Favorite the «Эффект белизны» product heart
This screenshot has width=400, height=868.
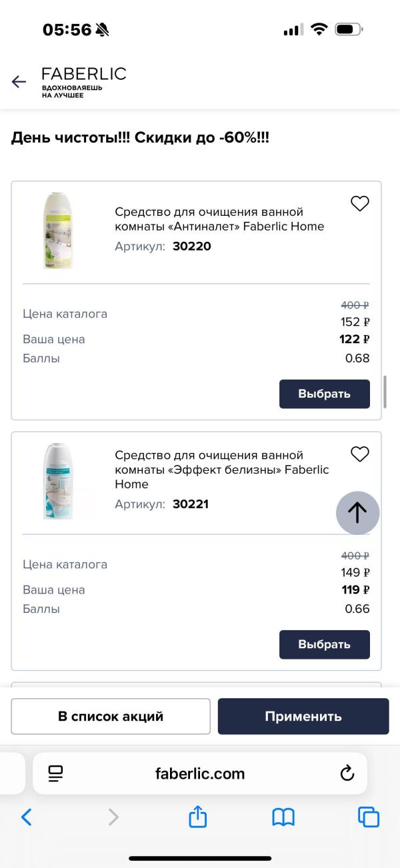click(x=360, y=454)
